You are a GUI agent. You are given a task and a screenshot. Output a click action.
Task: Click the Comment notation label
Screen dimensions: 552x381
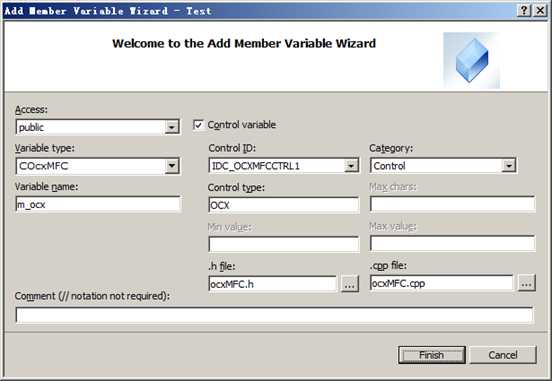pyautogui.click(x=92, y=296)
